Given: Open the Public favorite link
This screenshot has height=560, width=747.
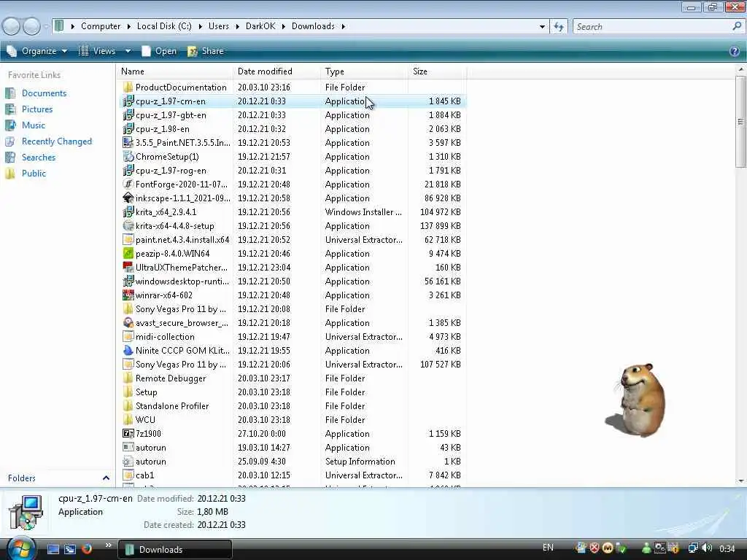Looking at the screenshot, I should (34, 174).
